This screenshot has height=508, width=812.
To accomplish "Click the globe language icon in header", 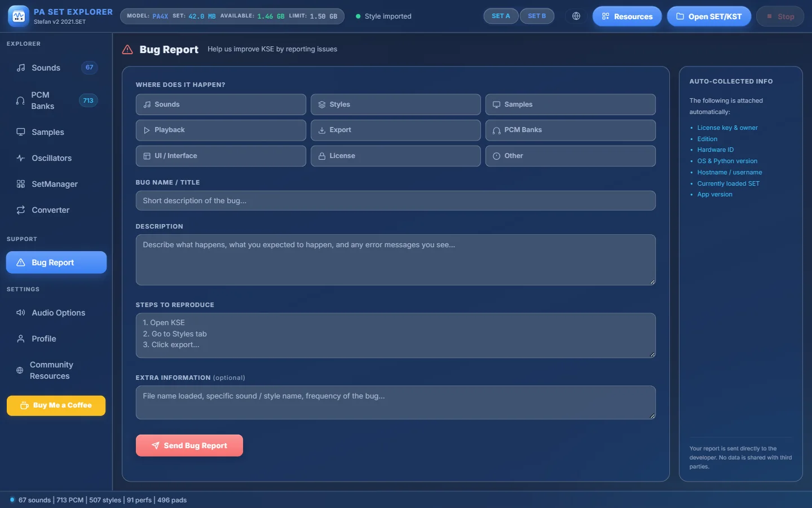I will (x=576, y=16).
